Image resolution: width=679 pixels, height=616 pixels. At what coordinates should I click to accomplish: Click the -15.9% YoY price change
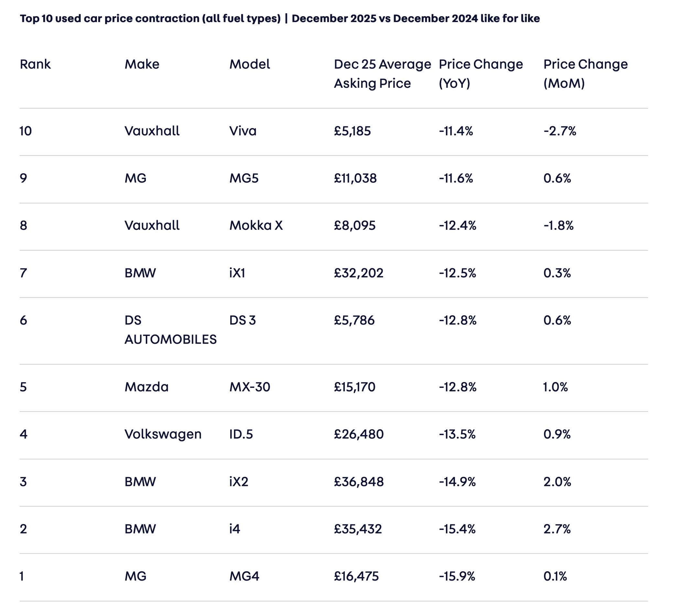click(x=457, y=576)
